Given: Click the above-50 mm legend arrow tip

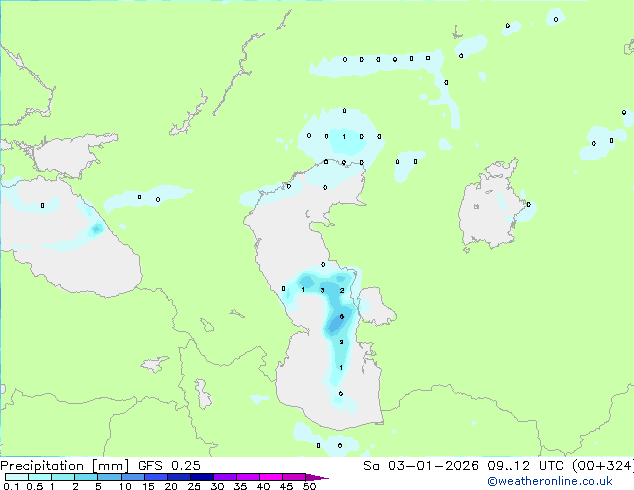Looking at the screenshot, I should (x=317, y=477).
